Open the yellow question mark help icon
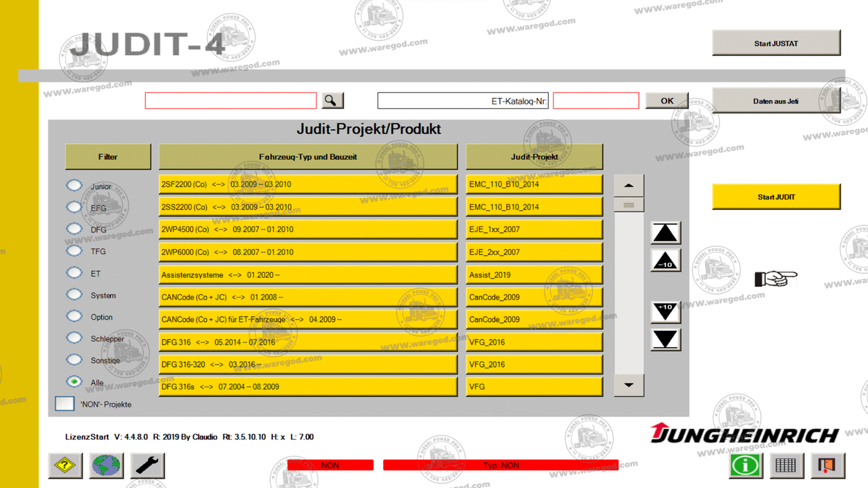 [65, 465]
